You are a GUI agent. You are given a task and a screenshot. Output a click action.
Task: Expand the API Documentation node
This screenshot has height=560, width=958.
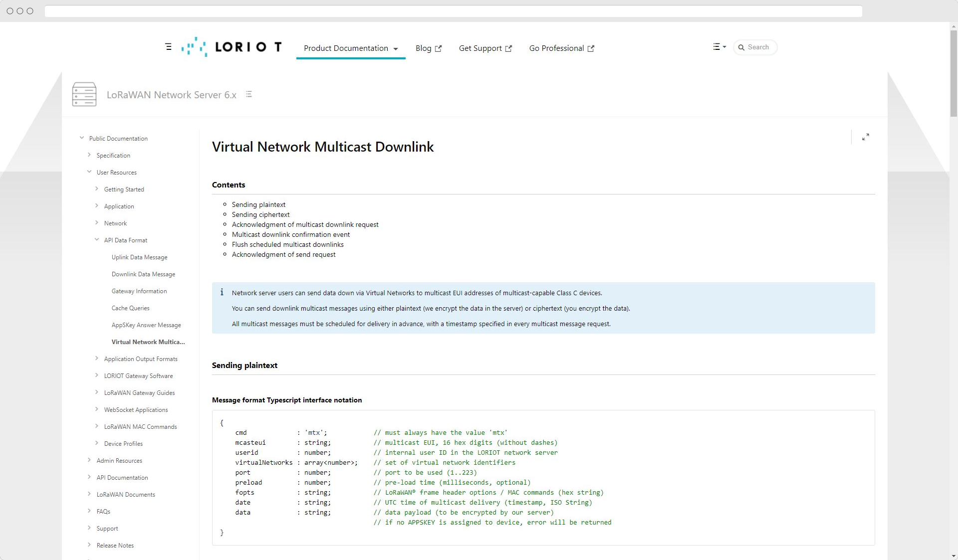[89, 477]
